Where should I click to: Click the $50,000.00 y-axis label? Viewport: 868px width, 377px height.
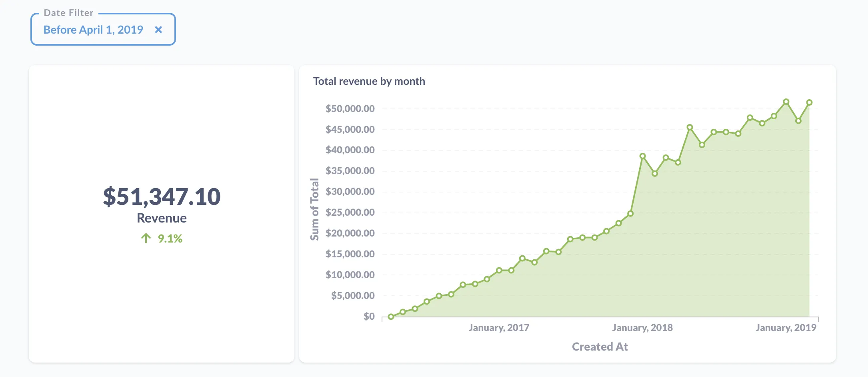(x=350, y=108)
